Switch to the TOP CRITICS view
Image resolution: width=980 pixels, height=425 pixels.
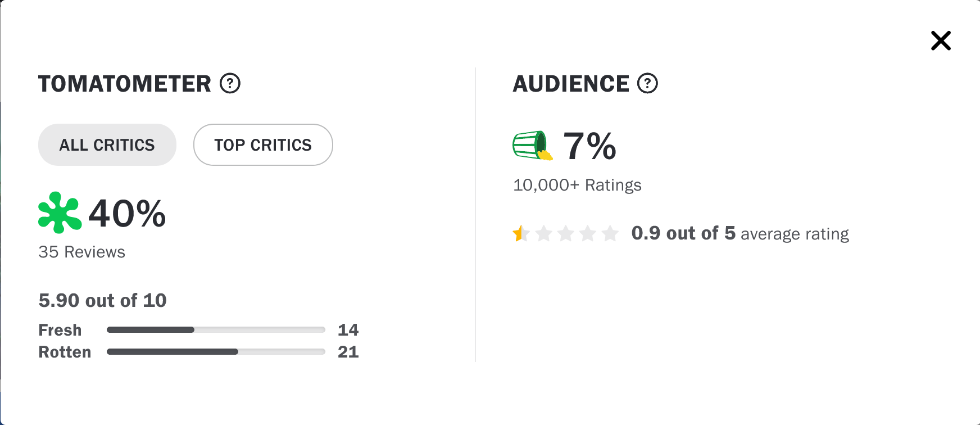pos(262,144)
